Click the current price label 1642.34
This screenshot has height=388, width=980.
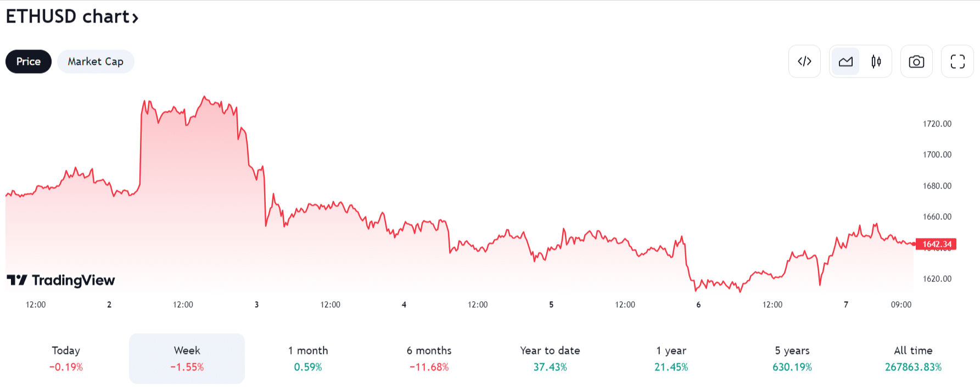(x=937, y=244)
